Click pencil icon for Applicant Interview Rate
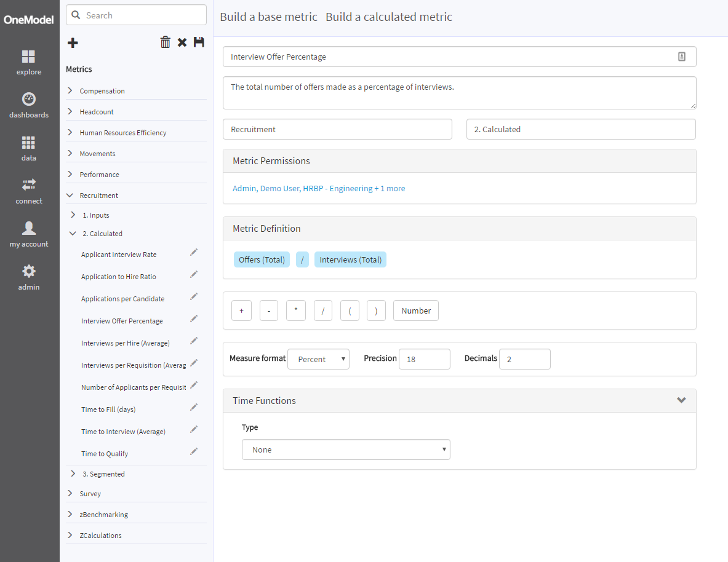Viewport: 728px width, 562px height. click(x=194, y=252)
